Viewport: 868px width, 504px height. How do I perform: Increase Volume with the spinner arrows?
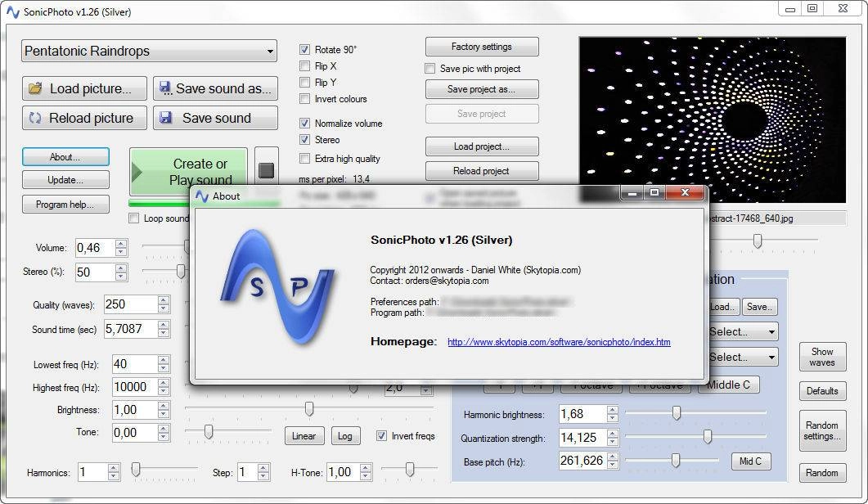(121, 244)
